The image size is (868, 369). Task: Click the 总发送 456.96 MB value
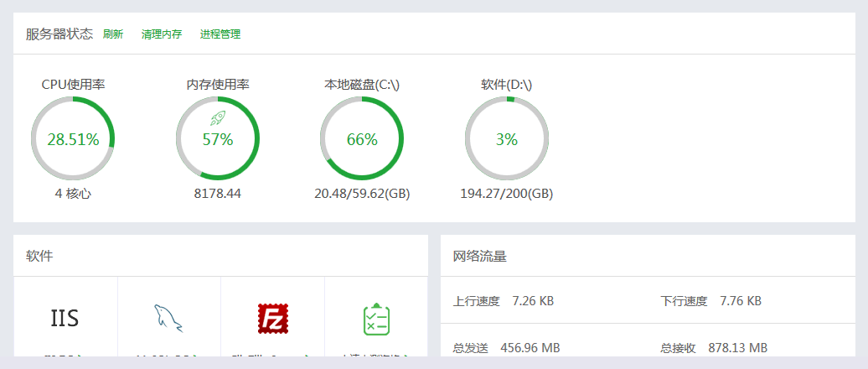click(530, 348)
